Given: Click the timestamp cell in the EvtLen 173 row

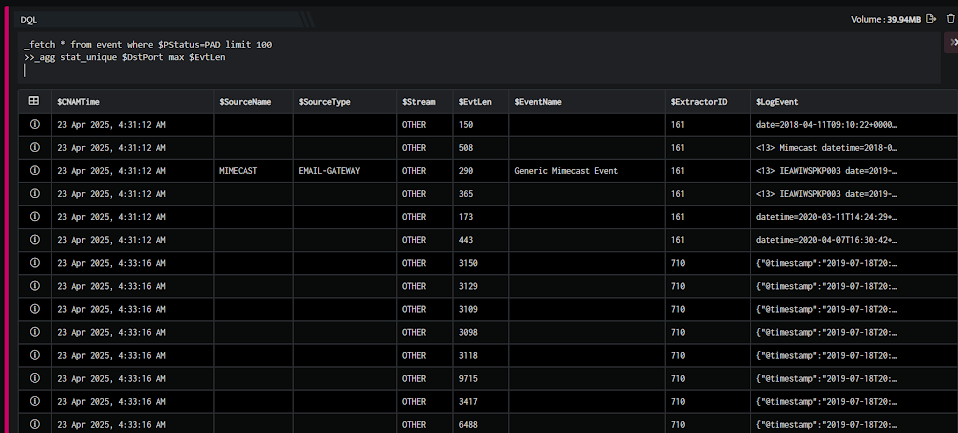Looking at the screenshot, I should (111, 217).
